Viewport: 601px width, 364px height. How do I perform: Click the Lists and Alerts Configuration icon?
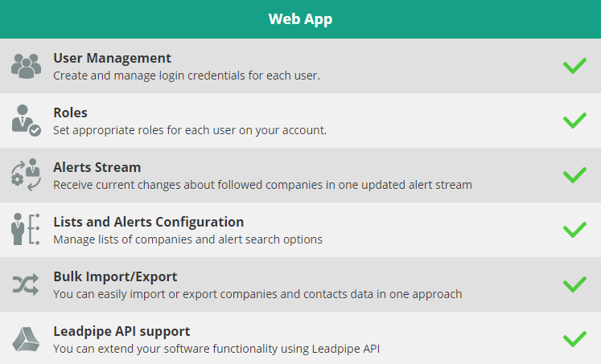point(26,230)
